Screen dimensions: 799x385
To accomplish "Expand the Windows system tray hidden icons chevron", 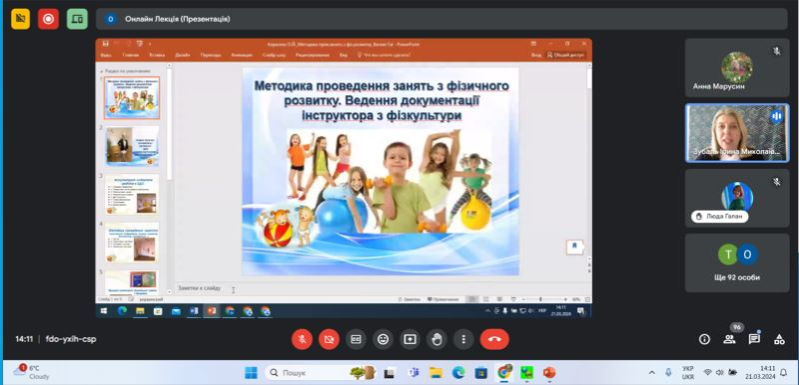I will (652, 372).
